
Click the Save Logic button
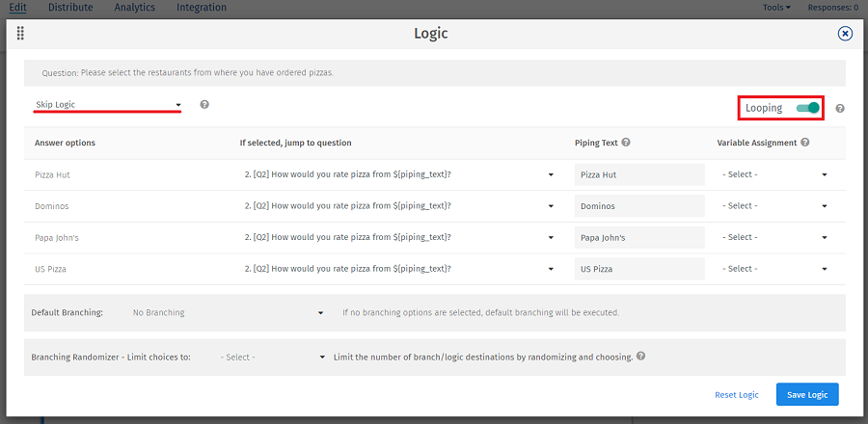click(807, 394)
